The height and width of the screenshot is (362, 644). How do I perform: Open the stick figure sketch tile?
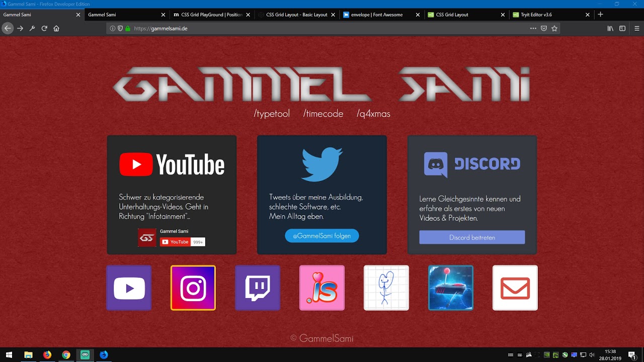[x=386, y=288]
